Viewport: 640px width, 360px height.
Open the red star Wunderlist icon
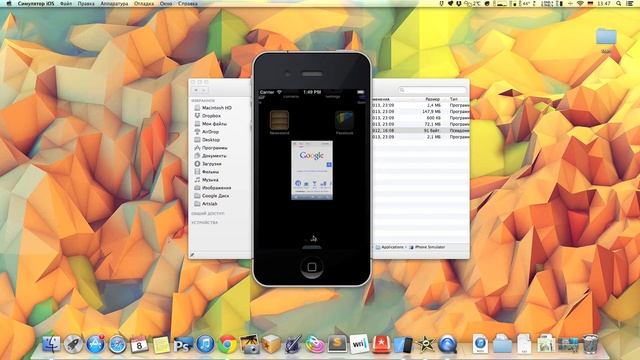coord(381,344)
